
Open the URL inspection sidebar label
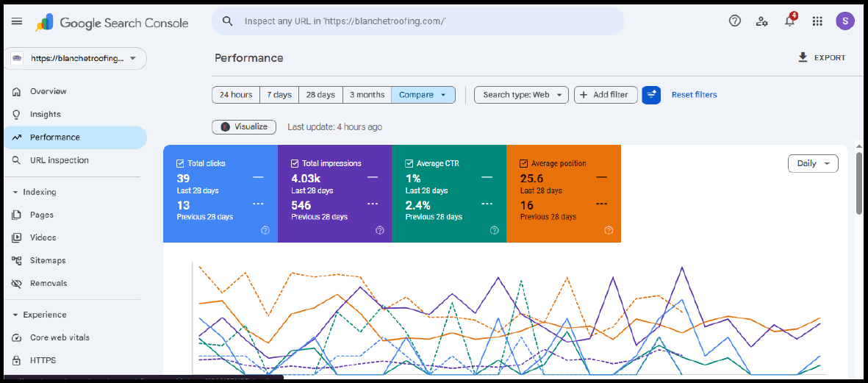(x=60, y=160)
